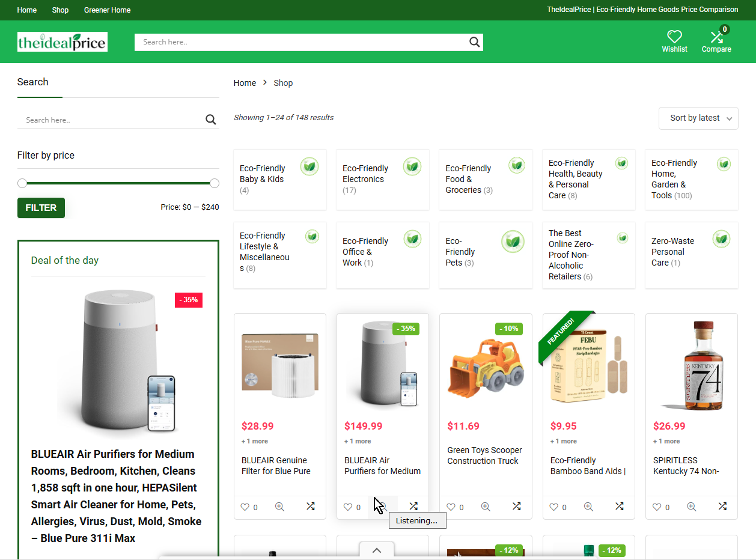This screenshot has height=560, width=756.
Task: Click leaf icon of Eco-Friendly Pets
Action: click(513, 242)
